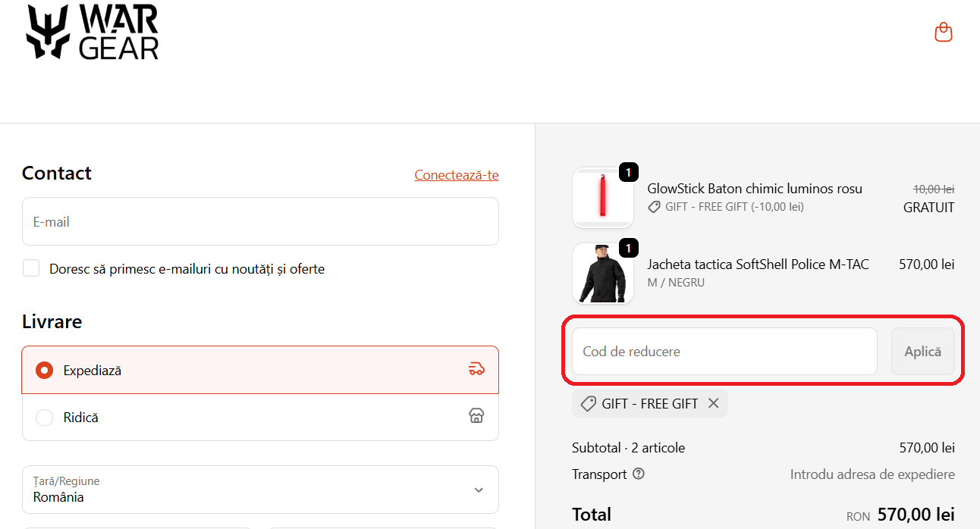Click the GlowStick Baton chimic product name

tap(755, 189)
